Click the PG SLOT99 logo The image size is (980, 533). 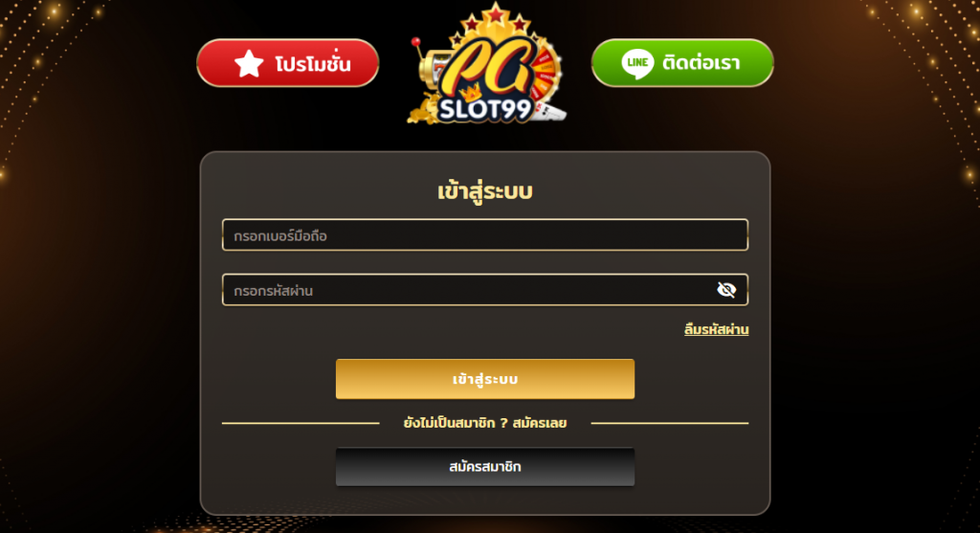[487, 64]
